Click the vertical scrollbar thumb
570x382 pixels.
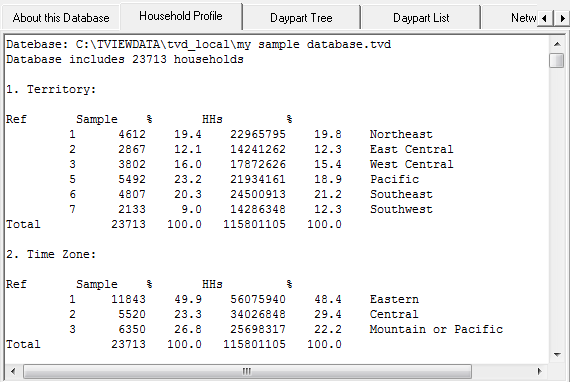point(557,60)
